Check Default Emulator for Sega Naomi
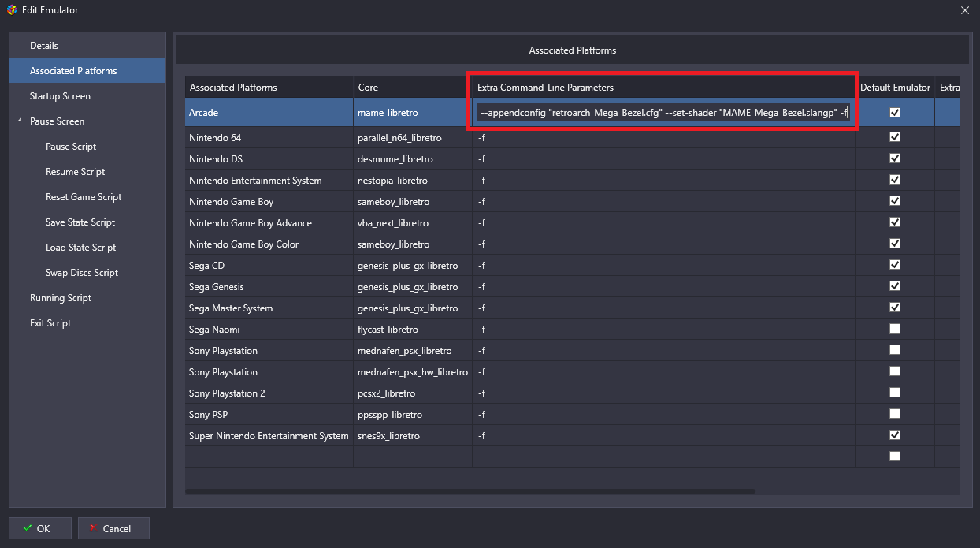980x548 pixels. 894,329
